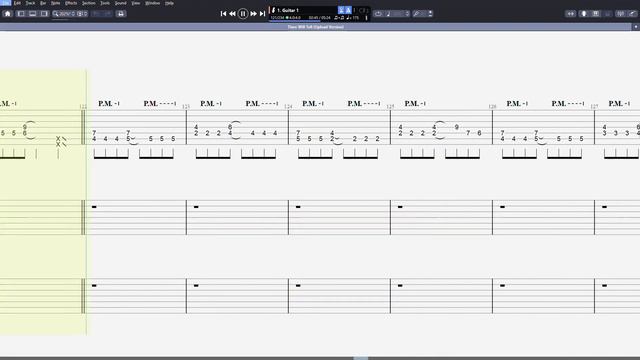Click the Home icon in toolbar
This screenshot has height=360, width=640.
[x=7, y=13]
